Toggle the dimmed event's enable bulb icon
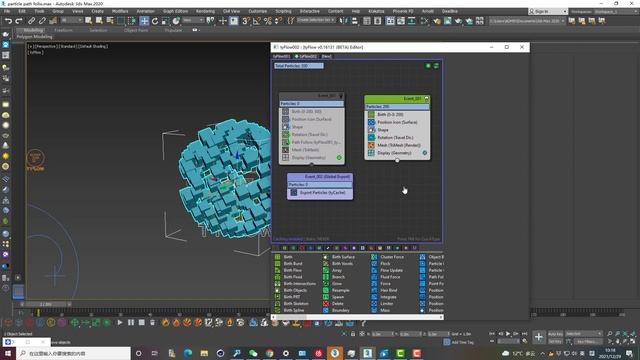640x360 pixels. (x=341, y=96)
